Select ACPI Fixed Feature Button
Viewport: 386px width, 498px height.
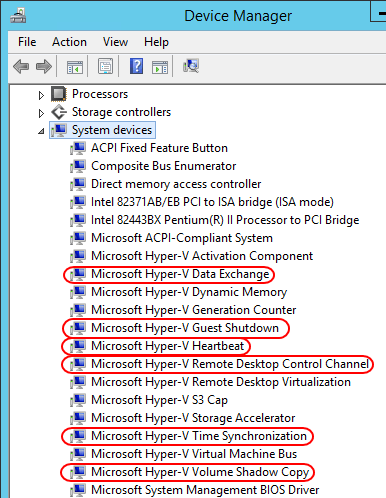point(159,148)
